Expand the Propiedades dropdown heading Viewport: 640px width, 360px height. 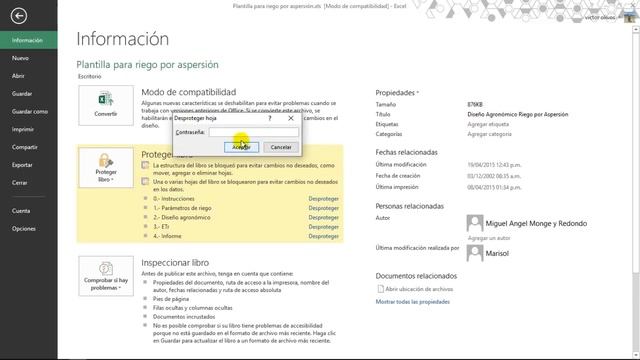tap(397, 93)
